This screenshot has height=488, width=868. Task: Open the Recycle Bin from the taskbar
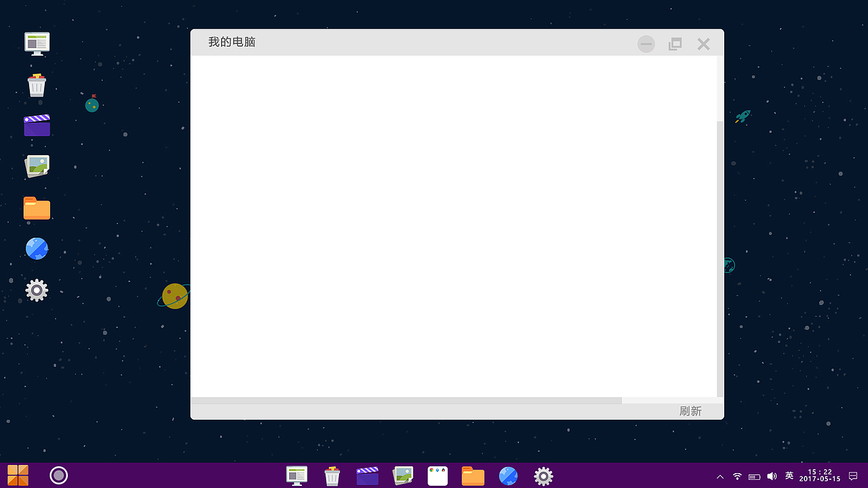(x=332, y=476)
